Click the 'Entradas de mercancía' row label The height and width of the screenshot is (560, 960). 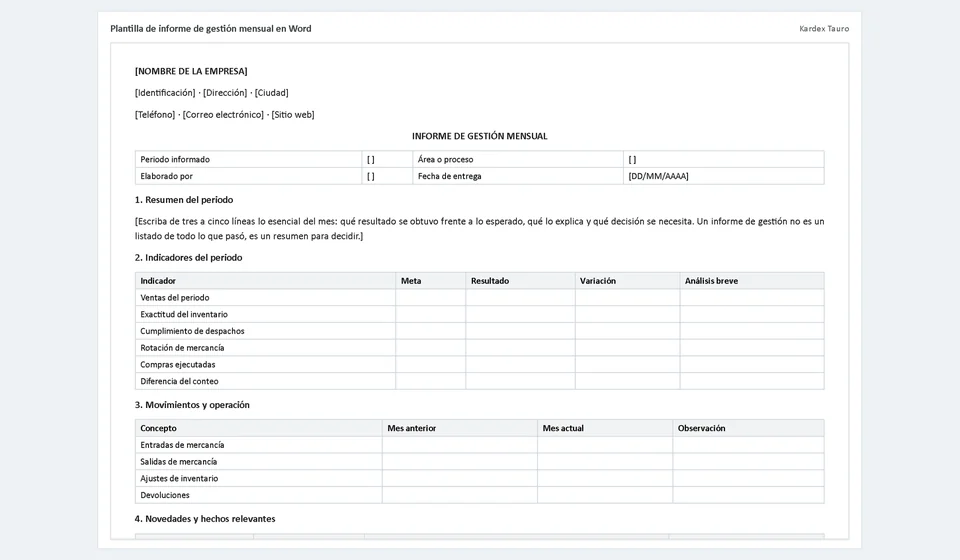pyautogui.click(x=182, y=445)
